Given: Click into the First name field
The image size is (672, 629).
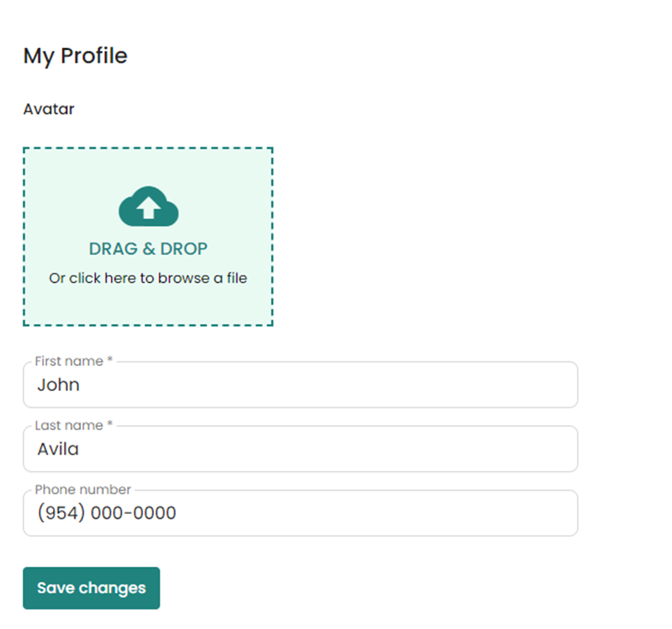Looking at the screenshot, I should [300, 385].
